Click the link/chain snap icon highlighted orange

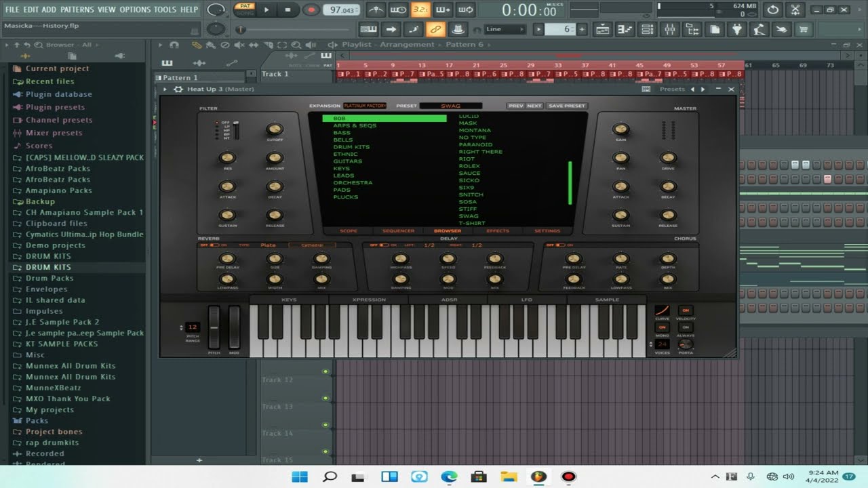pos(435,29)
